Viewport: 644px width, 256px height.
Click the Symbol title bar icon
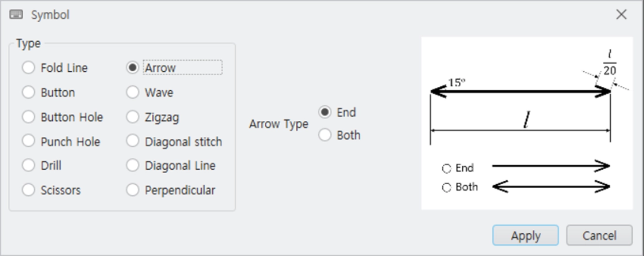[x=16, y=15]
